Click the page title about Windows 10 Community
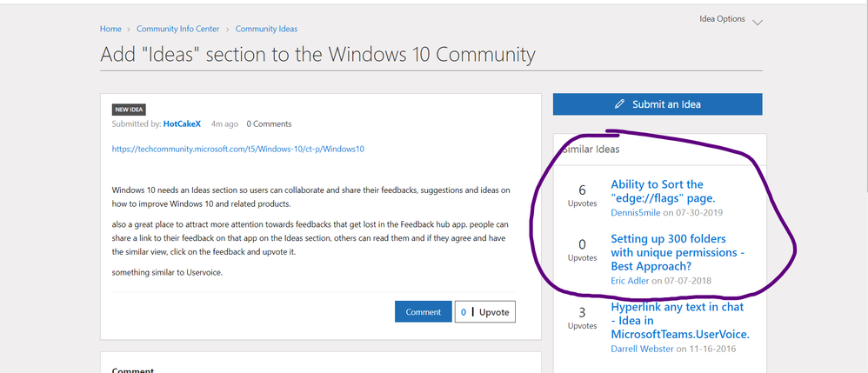Viewport: 868px width, 373px height. (x=317, y=54)
